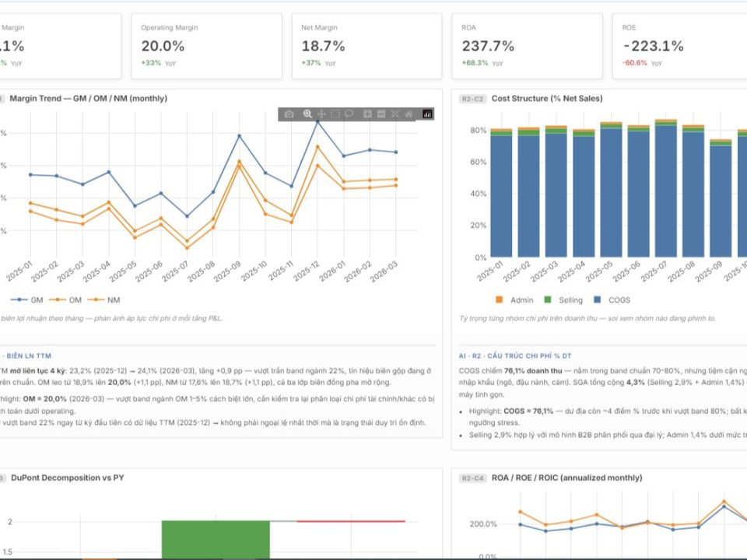Click the R2-C2 badge beside Cost Structure
747x560 pixels.
(472, 99)
